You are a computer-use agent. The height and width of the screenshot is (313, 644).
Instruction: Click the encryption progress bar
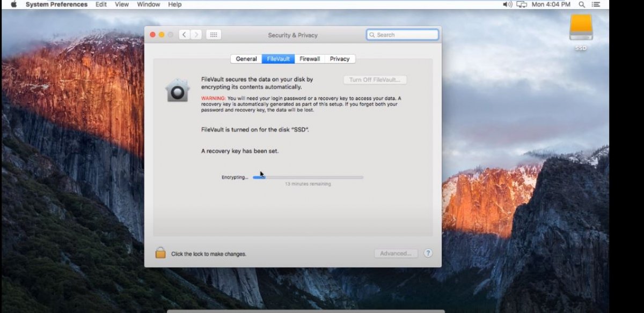(308, 177)
